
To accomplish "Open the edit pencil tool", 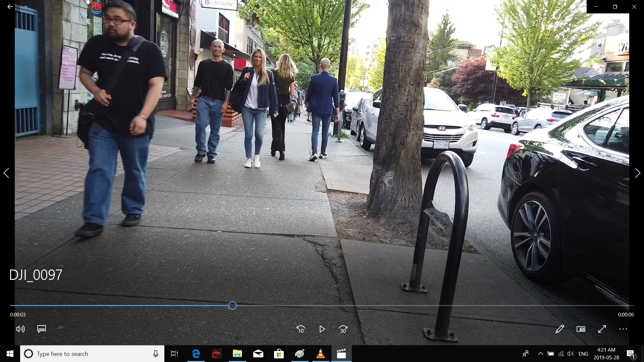I will (x=559, y=329).
